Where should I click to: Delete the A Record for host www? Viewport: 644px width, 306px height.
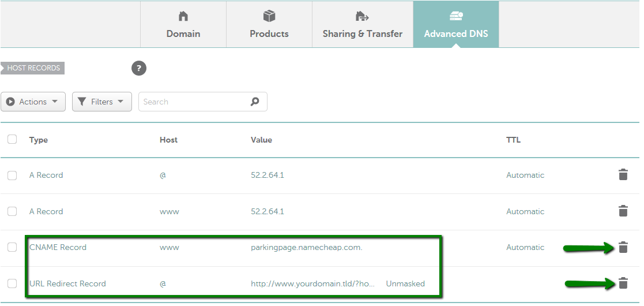pyautogui.click(x=623, y=211)
